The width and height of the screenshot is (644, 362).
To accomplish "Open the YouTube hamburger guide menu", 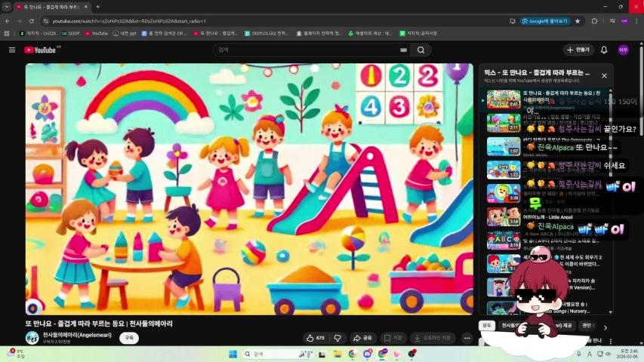I will click(12, 50).
